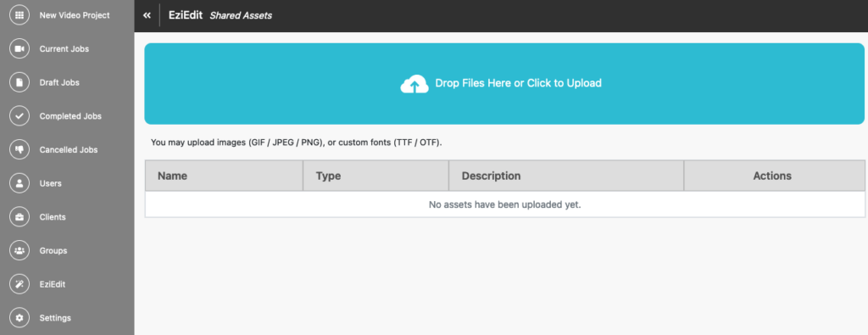Click the cloud upload icon
The image size is (868, 335).
pos(414,84)
